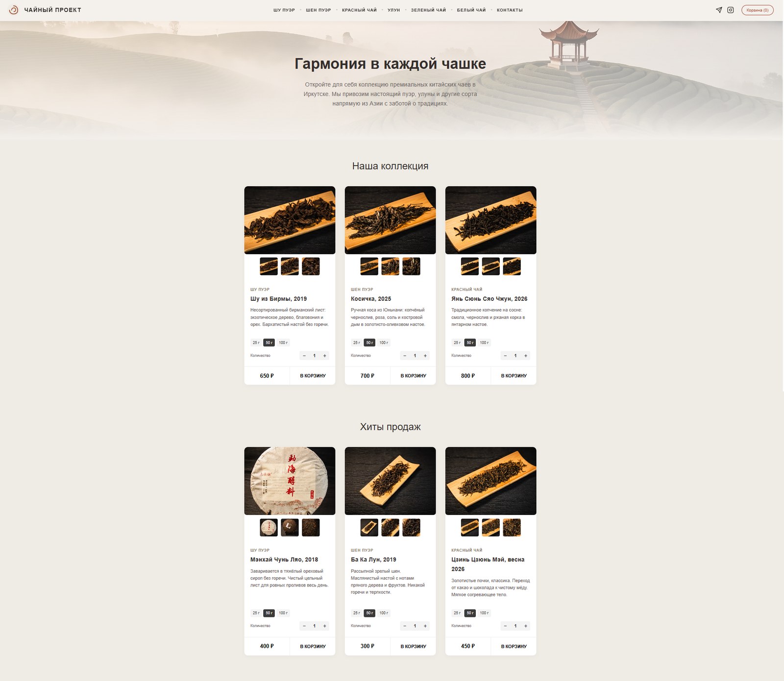The height and width of the screenshot is (681, 784).
Task: Select third thumbnail of Мэнхай Чунь Ляо
Action: pos(311,528)
